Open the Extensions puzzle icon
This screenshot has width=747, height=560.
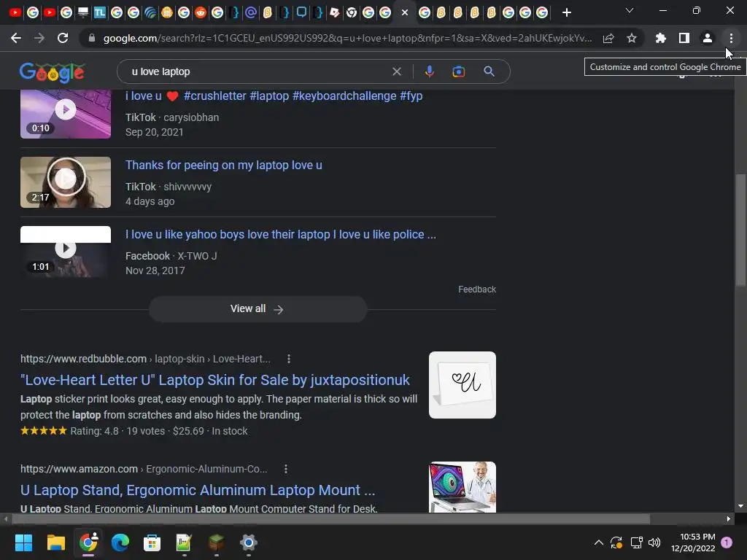661,38
